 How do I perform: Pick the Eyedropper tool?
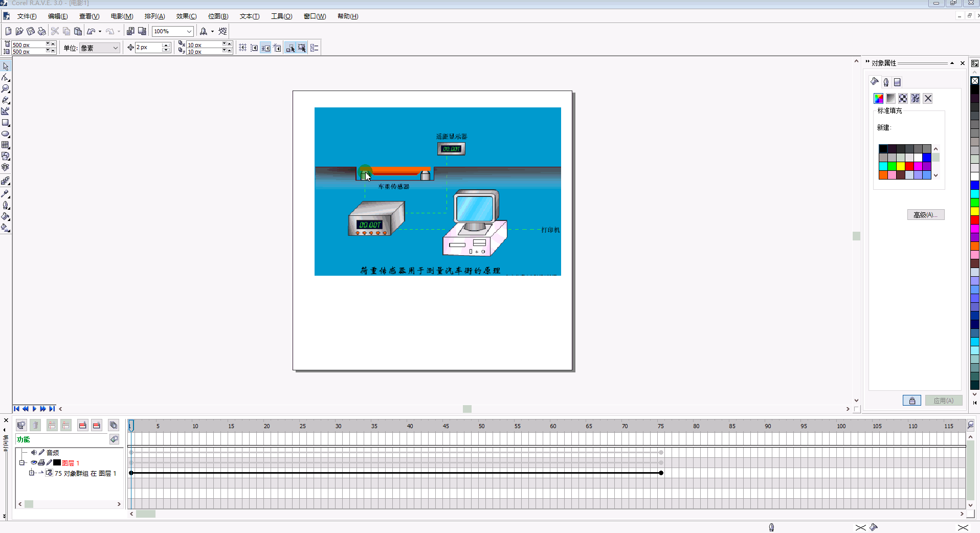[6, 194]
